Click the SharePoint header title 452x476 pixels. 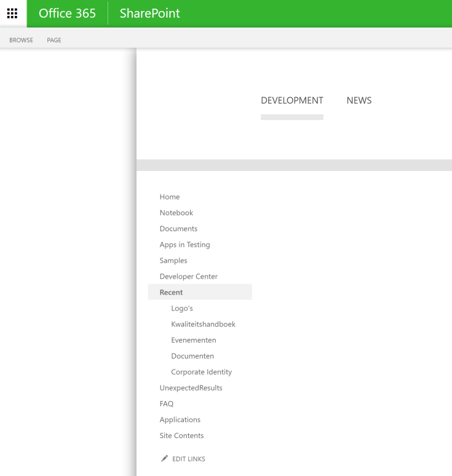point(149,14)
